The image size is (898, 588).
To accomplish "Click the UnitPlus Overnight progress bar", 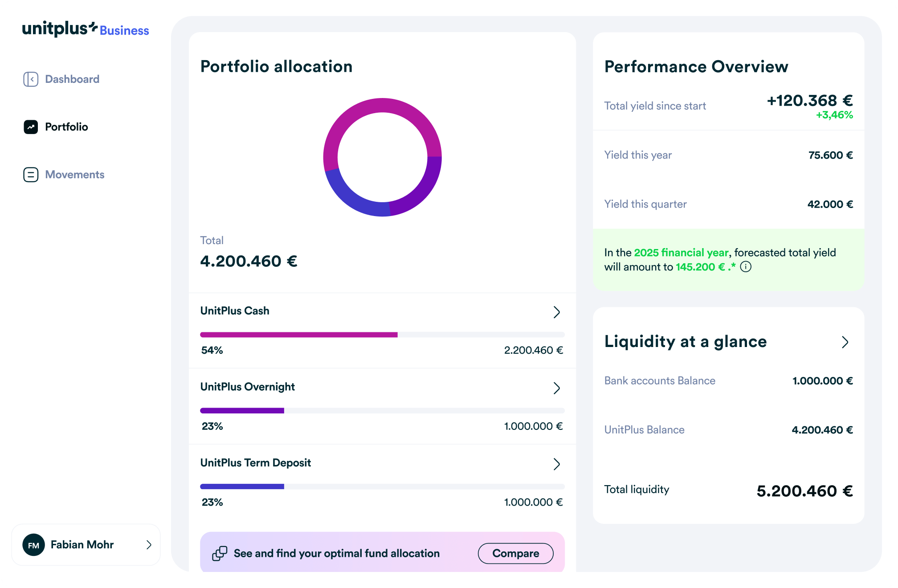I will pos(382,411).
